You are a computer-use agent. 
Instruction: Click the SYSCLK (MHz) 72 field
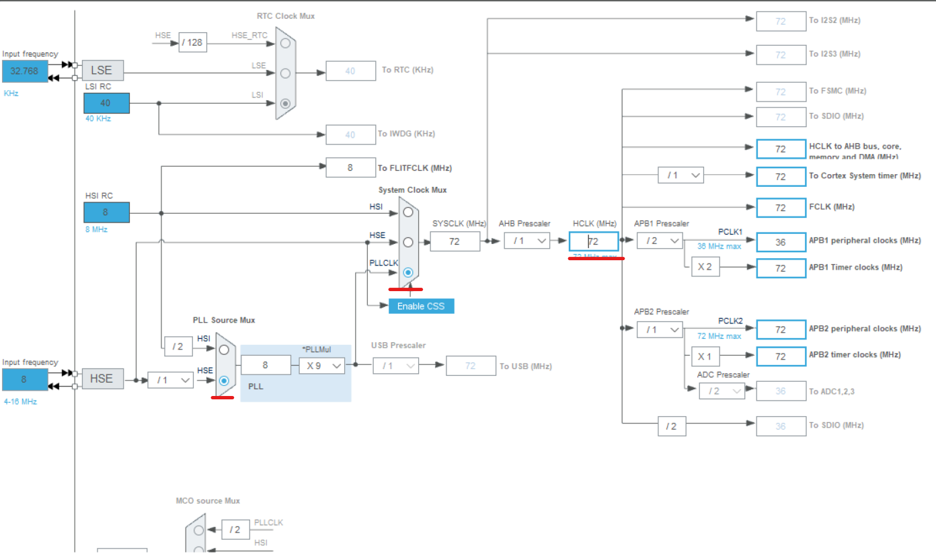pyautogui.click(x=455, y=241)
